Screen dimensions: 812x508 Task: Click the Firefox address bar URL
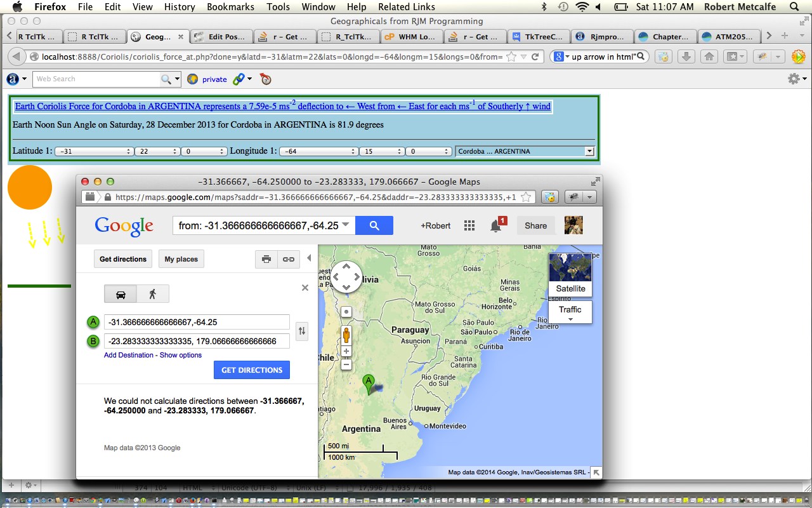pos(272,57)
